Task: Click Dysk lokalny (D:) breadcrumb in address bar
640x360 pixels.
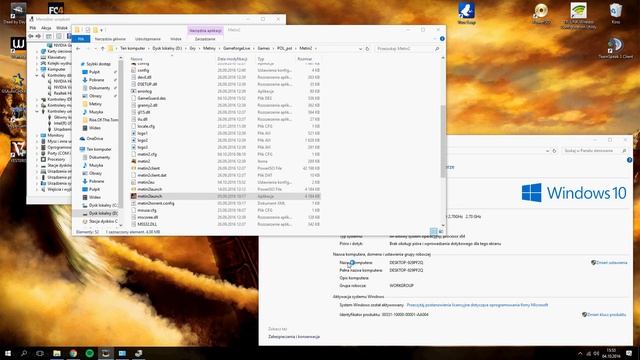Action: [167, 49]
